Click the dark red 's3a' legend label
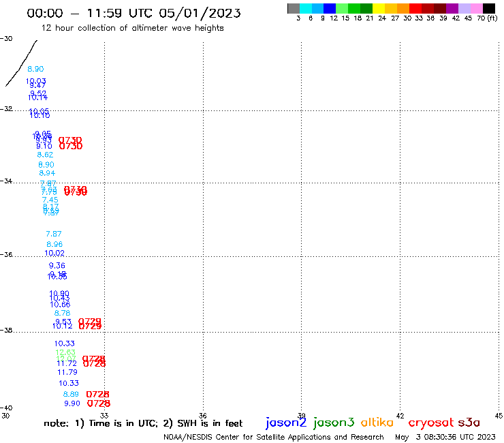 [x=469, y=423]
